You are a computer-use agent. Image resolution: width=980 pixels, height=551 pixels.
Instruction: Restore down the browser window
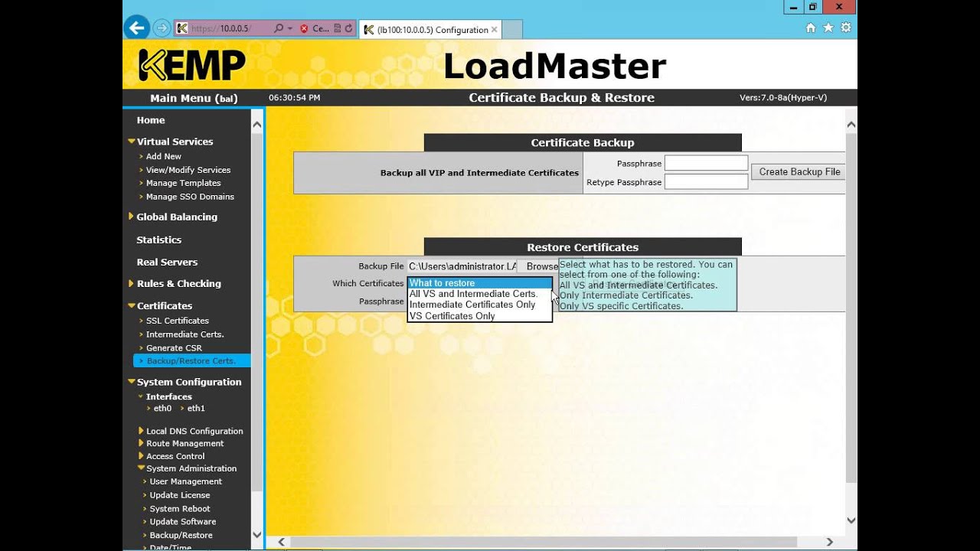point(812,7)
